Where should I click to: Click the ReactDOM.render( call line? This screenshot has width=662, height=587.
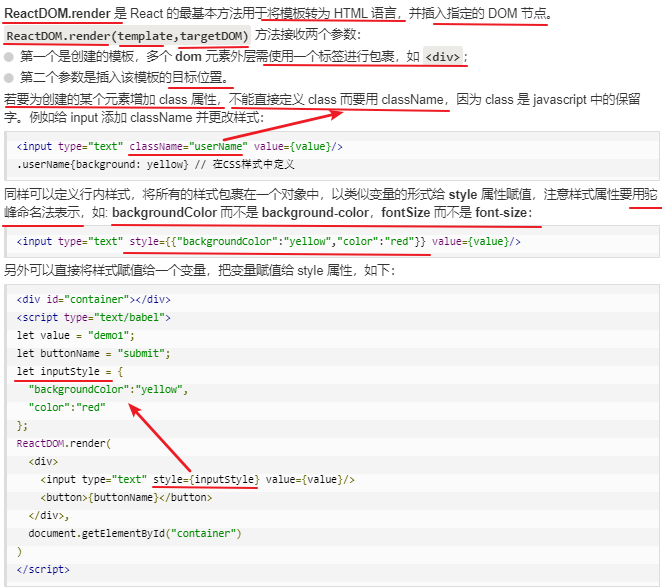(x=64, y=443)
